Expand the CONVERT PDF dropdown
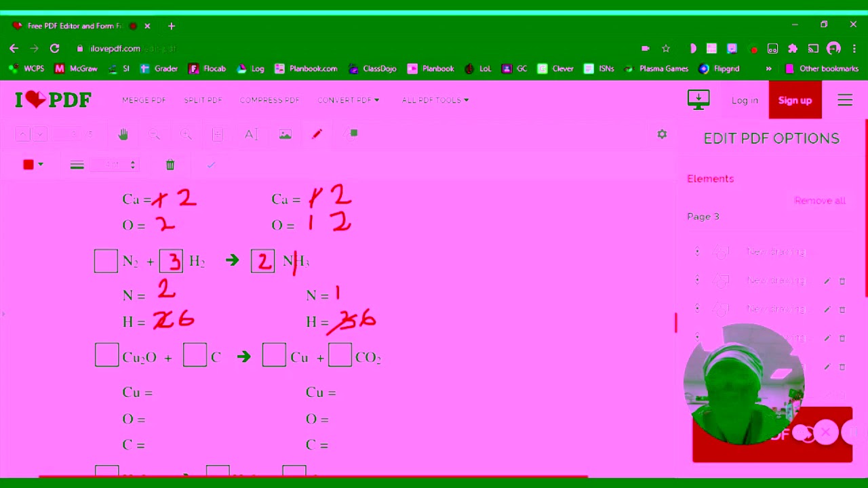Image resolution: width=868 pixels, height=488 pixels. (349, 100)
